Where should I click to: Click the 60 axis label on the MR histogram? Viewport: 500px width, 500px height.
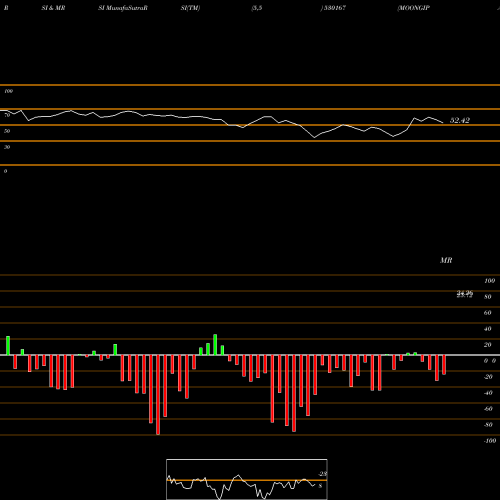pyautogui.click(x=488, y=313)
